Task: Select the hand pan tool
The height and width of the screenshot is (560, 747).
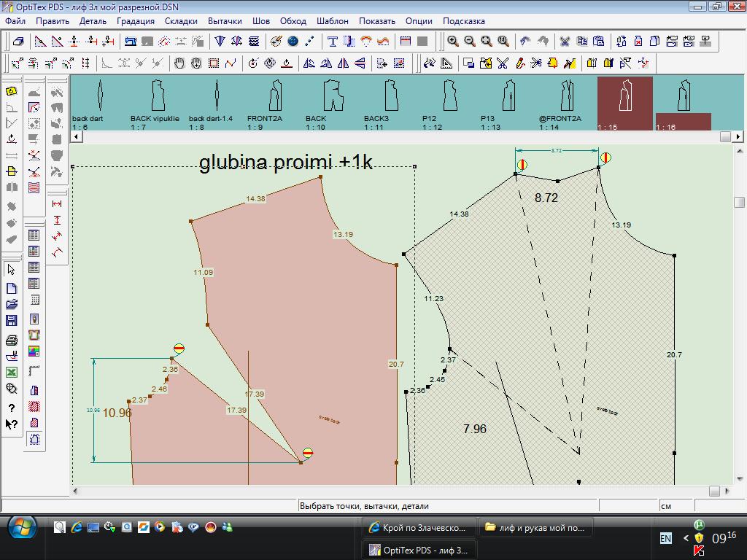Action: (x=179, y=63)
